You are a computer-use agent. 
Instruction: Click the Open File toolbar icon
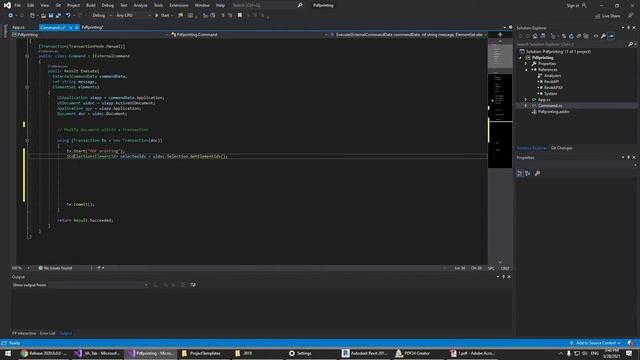tap(43, 16)
